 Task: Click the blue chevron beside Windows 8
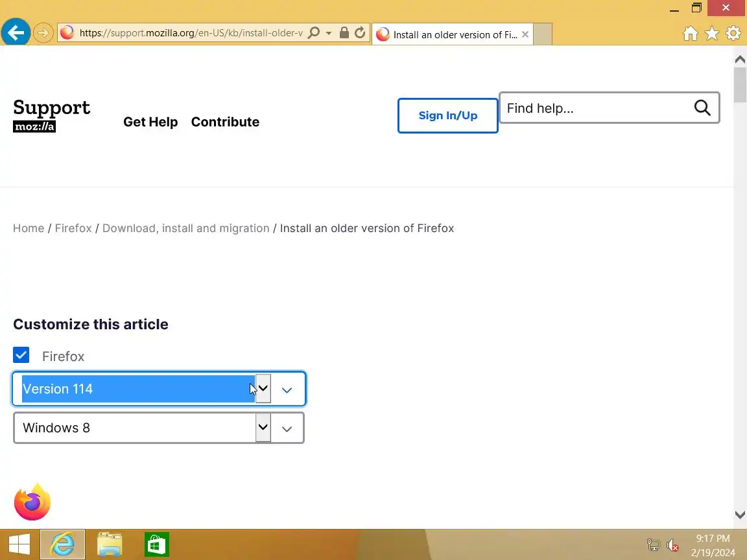point(287,429)
